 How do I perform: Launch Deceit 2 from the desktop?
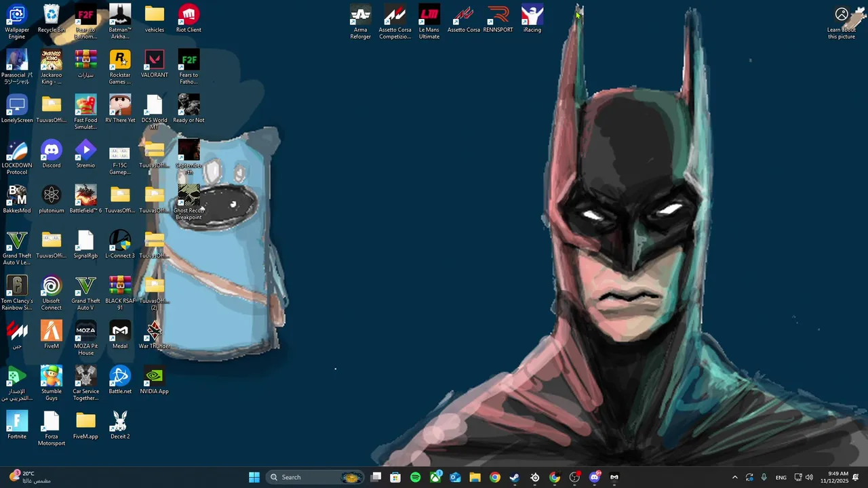tap(120, 426)
